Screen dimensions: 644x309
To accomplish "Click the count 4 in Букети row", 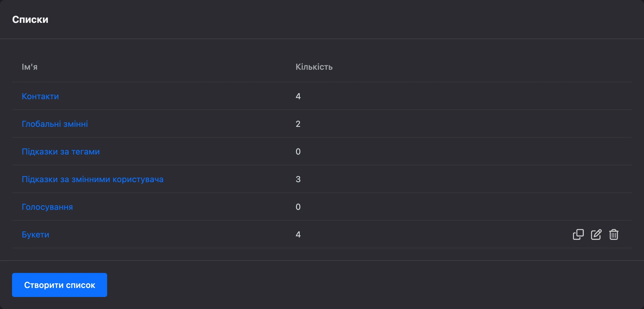I will (298, 234).
